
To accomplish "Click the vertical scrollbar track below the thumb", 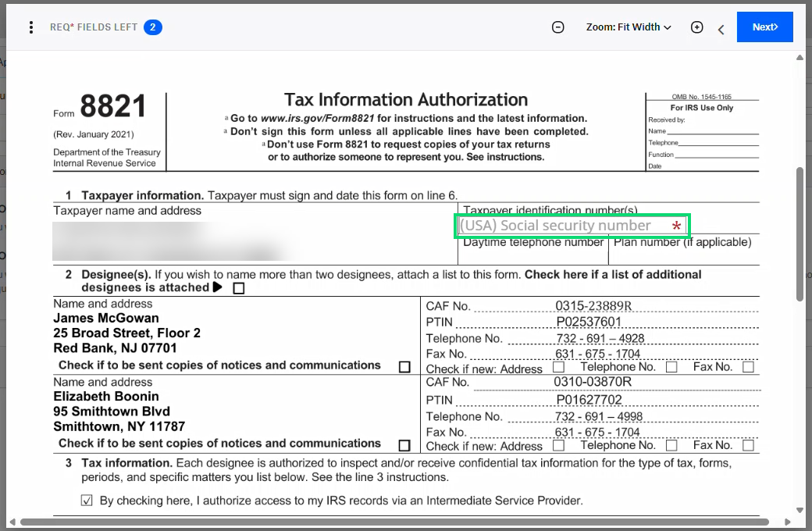I will click(x=800, y=390).
